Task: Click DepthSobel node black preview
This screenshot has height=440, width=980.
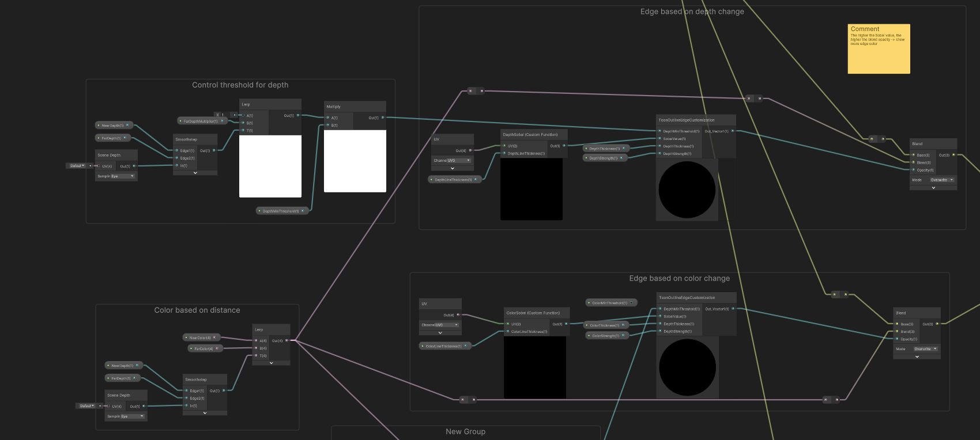Action: coord(532,189)
